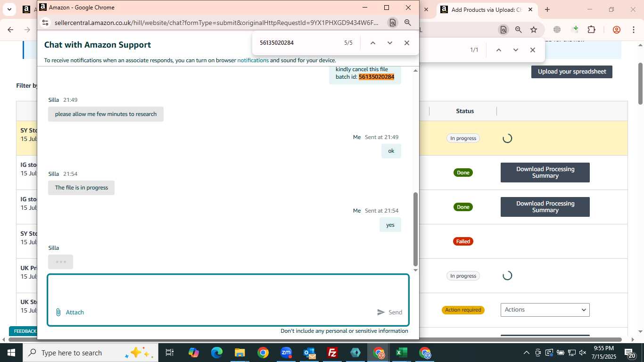Download Processing Summary for first Done row
The height and width of the screenshot is (362, 644).
(545, 173)
